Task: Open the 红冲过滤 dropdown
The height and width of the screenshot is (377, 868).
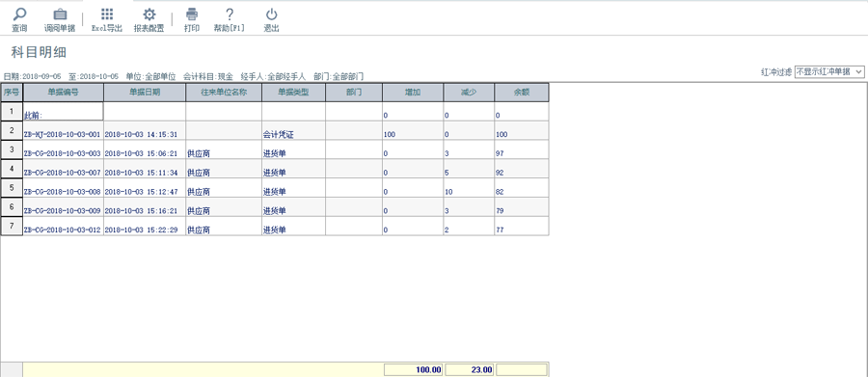Action: click(x=828, y=71)
